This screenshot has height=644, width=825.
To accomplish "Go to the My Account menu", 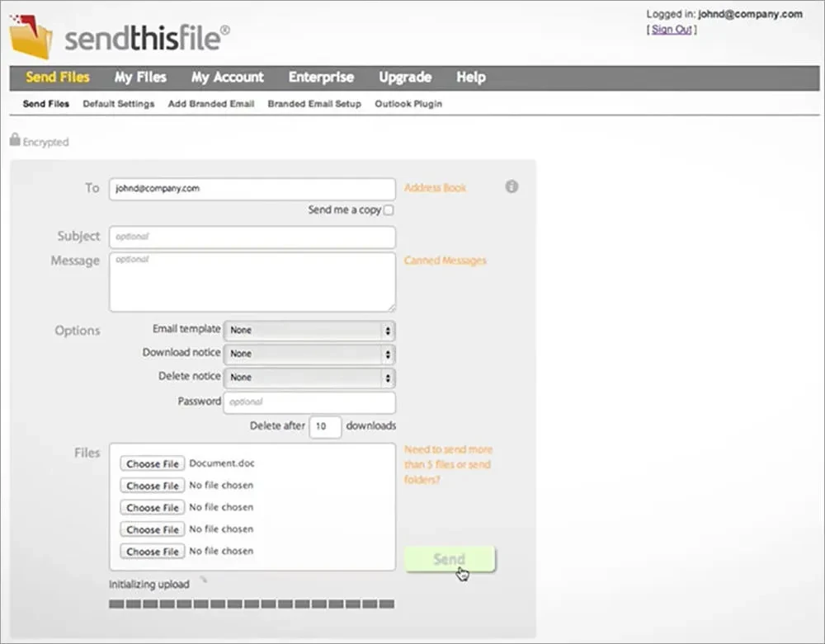I will [x=228, y=78].
